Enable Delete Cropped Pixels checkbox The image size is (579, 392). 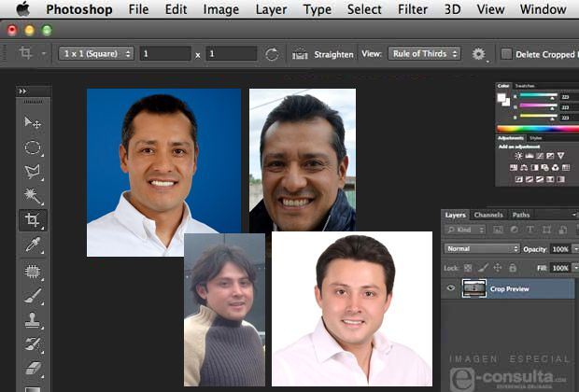click(507, 54)
